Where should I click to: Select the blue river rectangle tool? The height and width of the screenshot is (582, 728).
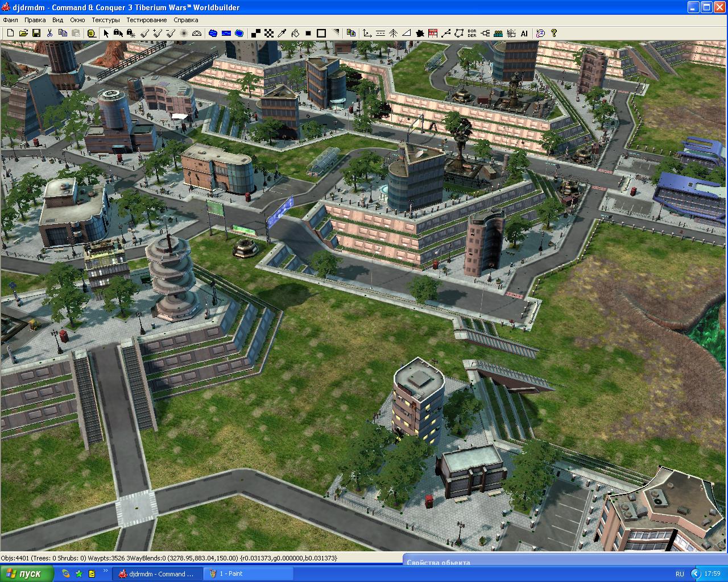(226, 34)
